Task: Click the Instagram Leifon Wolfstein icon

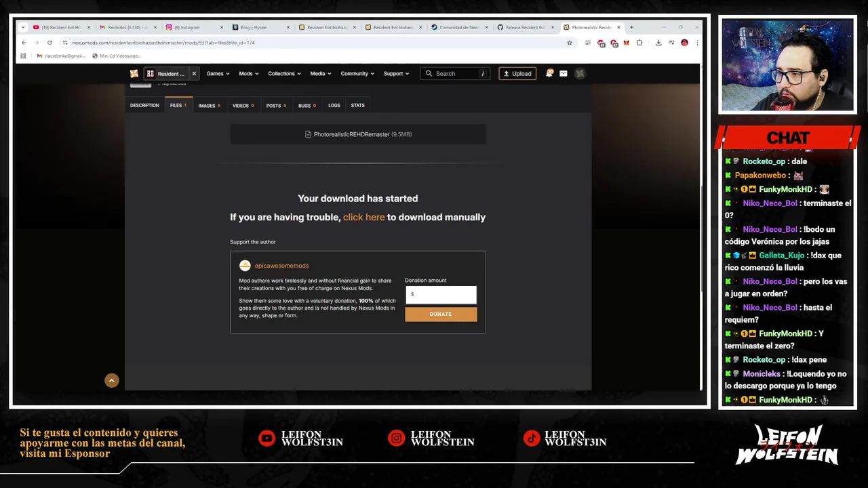Action: pos(396,439)
